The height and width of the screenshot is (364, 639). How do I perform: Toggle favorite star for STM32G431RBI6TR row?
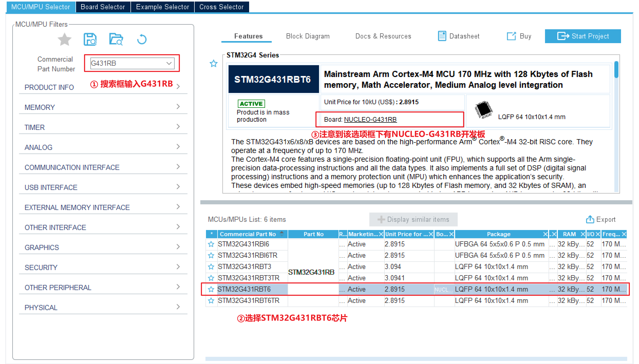(x=211, y=255)
